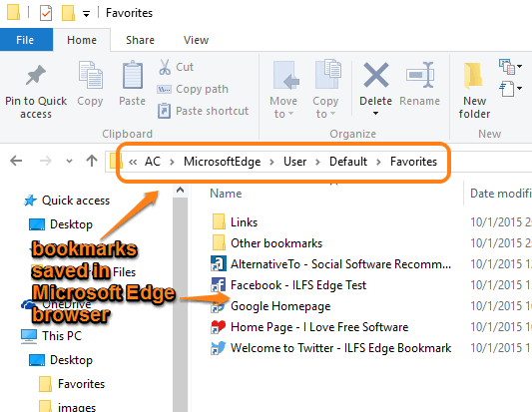This screenshot has height=412, width=532.
Task: Select Welcome to Twitter shortcut
Action: (330, 348)
